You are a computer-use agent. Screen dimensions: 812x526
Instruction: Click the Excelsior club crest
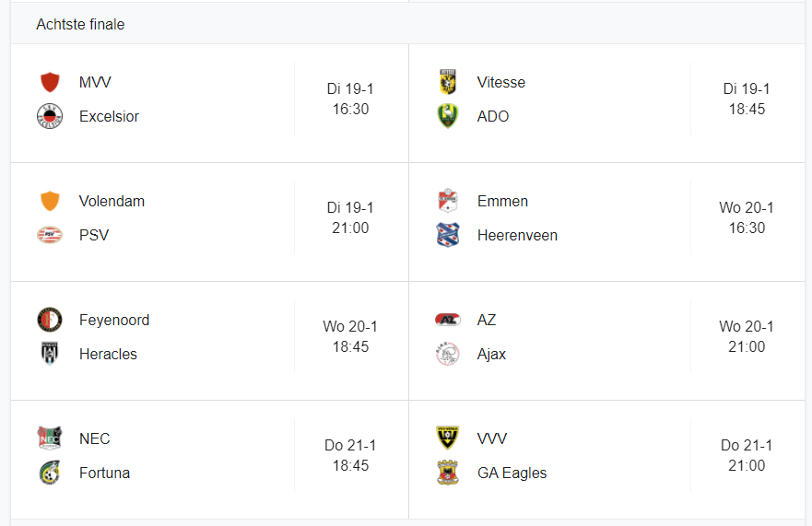click(50, 116)
